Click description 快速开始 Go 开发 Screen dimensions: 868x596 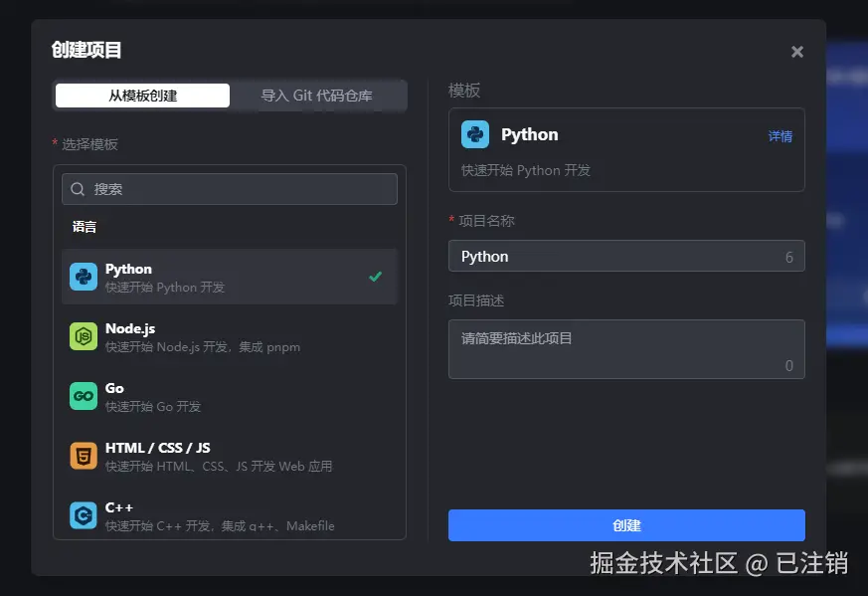pyautogui.click(x=153, y=407)
